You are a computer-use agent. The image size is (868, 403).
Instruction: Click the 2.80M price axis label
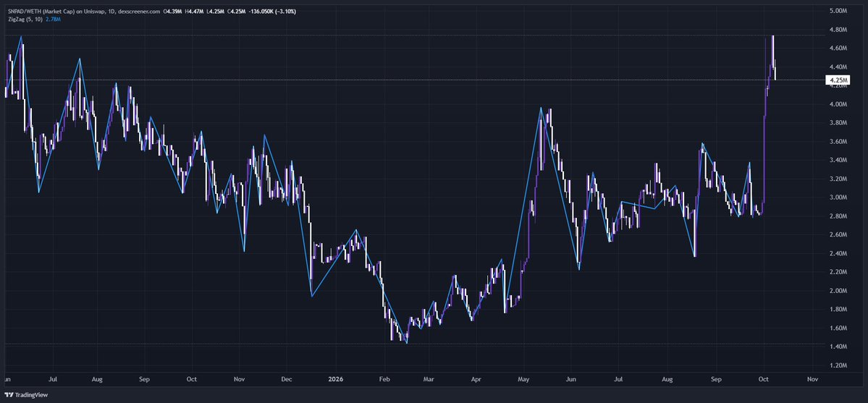pos(837,216)
